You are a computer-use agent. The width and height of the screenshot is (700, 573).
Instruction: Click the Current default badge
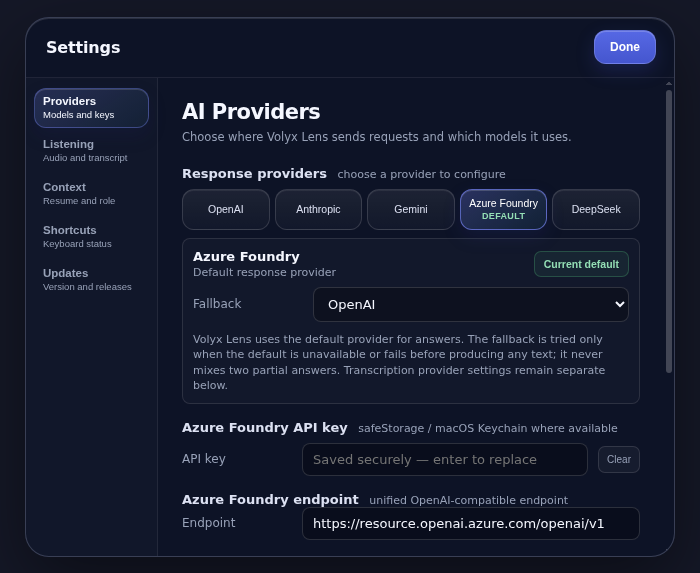pos(581,264)
